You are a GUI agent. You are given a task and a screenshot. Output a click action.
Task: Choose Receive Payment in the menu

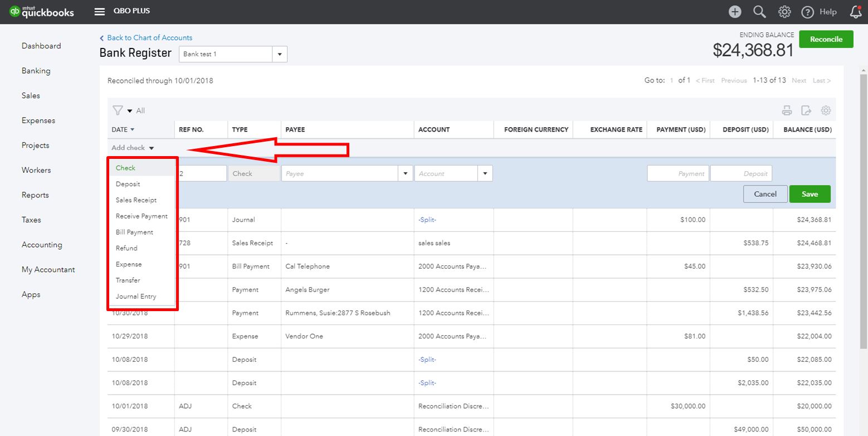click(x=142, y=216)
